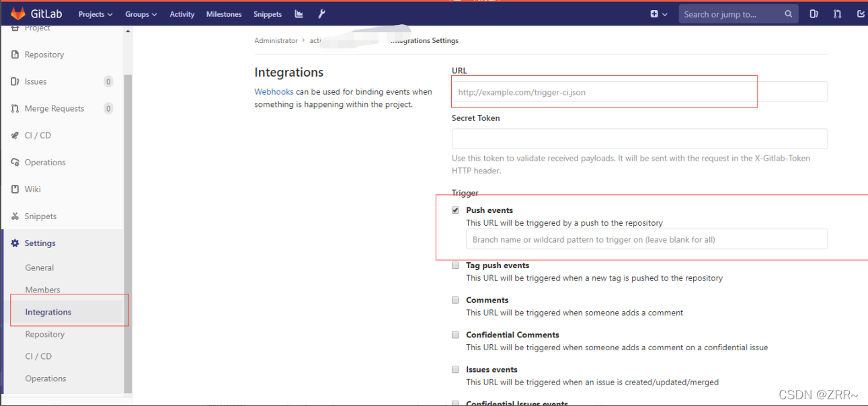The width and height of the screenshot is (868, 406).
Task: Click the GitLab wordmark text
Action: (x=46, y=14)
